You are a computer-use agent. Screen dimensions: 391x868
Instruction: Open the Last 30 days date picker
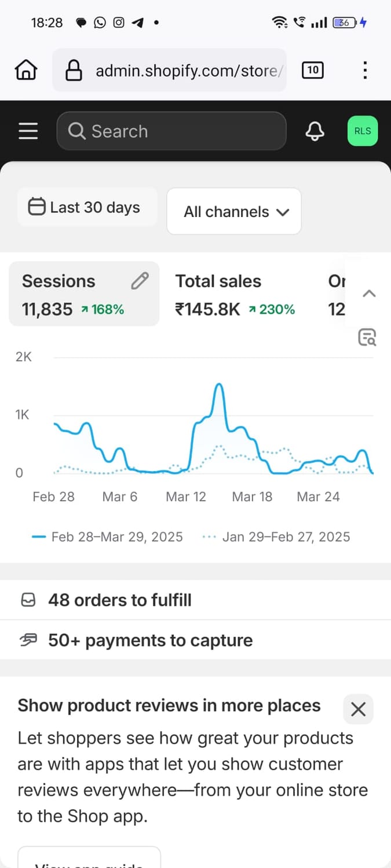click(x=87, y=207)
